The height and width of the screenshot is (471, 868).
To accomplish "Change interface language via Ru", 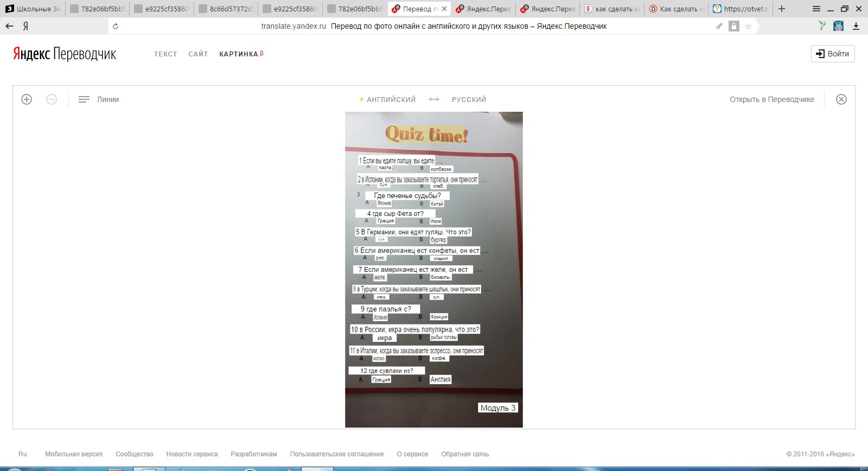I will coord(23,454).
